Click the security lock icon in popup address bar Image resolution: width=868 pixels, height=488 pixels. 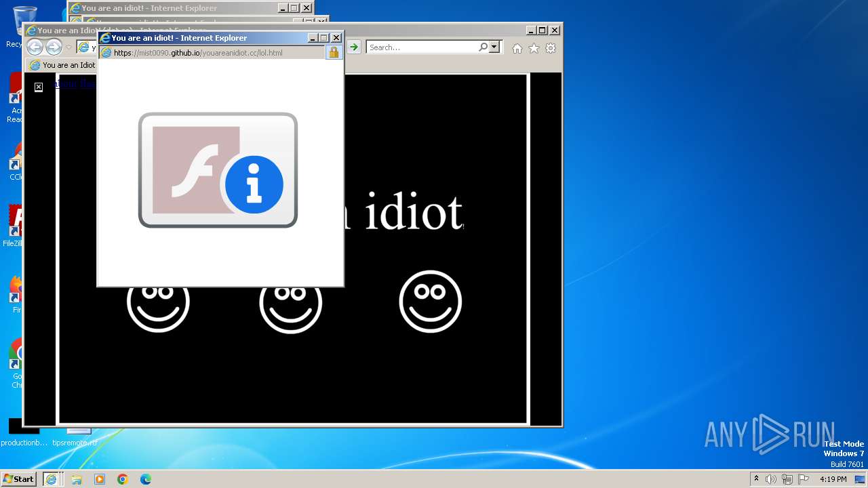[334, 52]
